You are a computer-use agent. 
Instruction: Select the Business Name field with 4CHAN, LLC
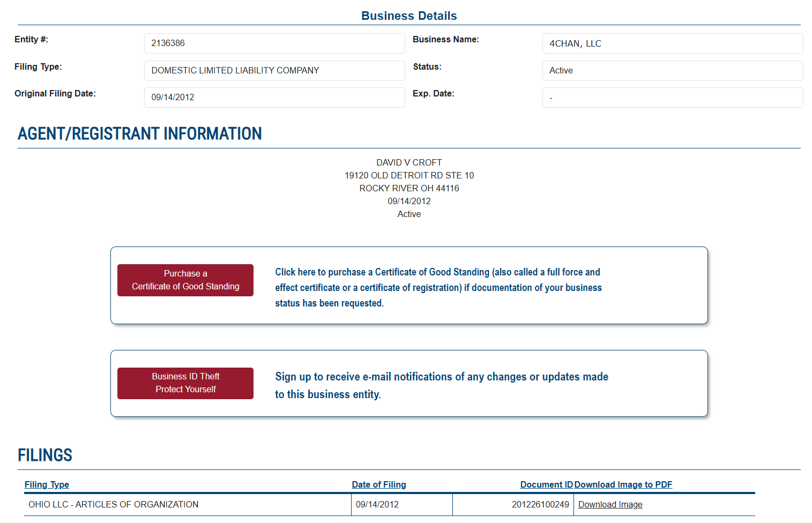pyautogui.click(x=672, y=43)
